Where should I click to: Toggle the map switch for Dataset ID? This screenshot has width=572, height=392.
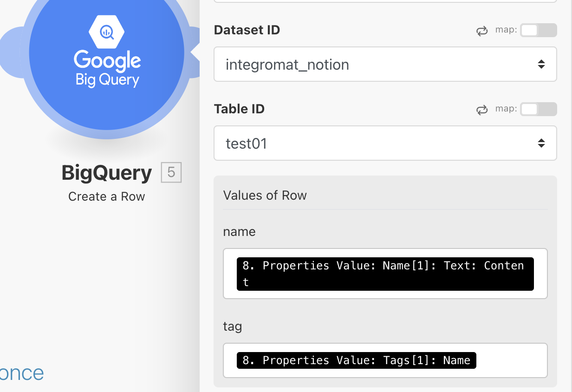click(538, 30)
